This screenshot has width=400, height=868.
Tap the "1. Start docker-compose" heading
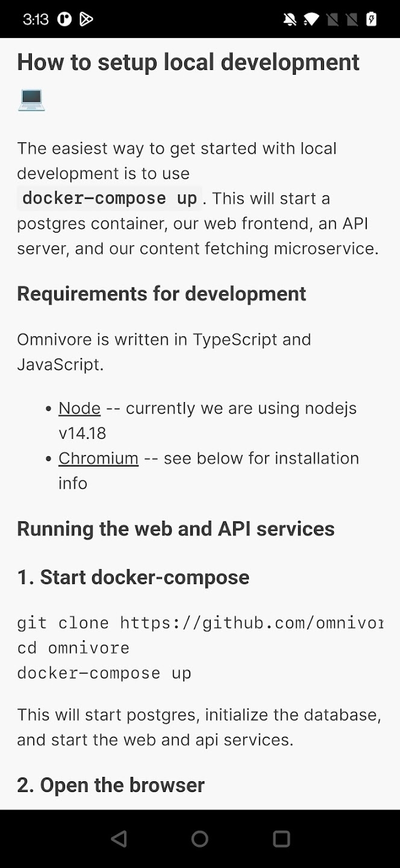click(x=133, y=577)
